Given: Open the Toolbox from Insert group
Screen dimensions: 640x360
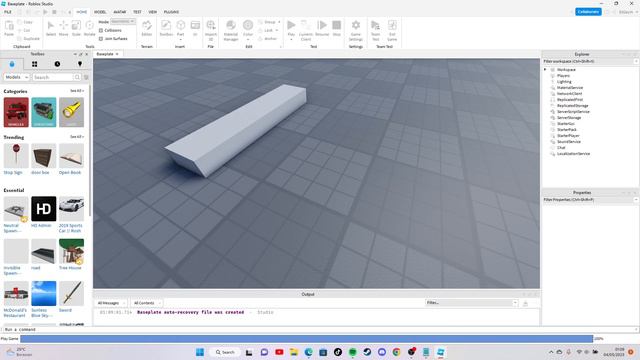Looking at the screenshot, I should (166, 28).
